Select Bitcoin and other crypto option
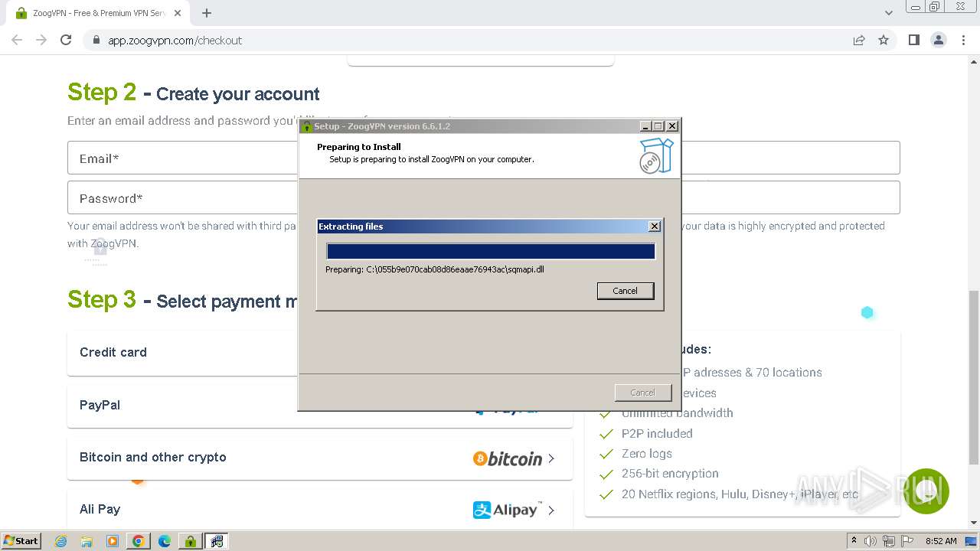This screenshot has height=551, width=980. (x=320, y=458)
